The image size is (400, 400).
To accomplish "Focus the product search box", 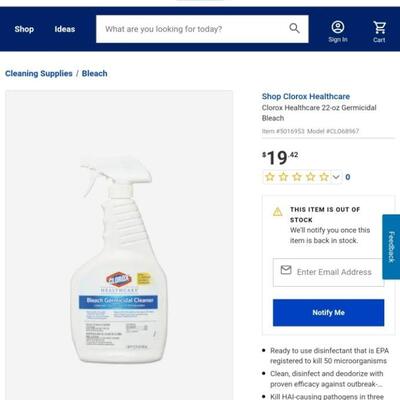I will click(x=202, y=29).
